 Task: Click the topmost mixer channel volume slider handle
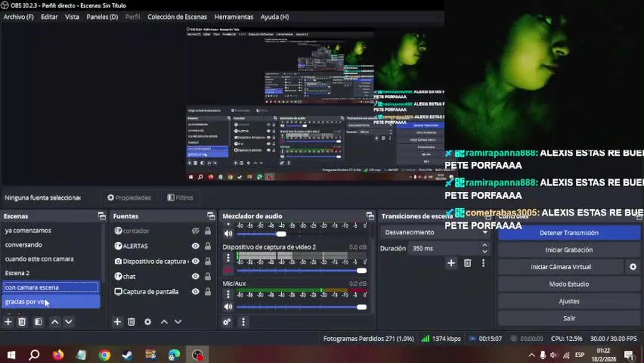point(281,234)
